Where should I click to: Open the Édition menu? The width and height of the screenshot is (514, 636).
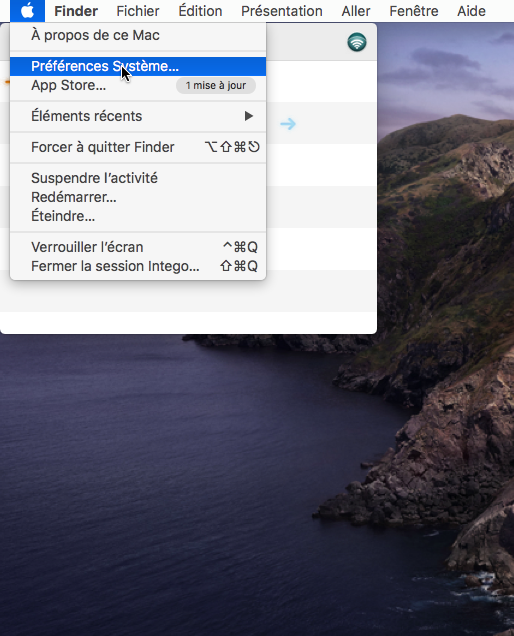pyautogui.click(x=200, y=11)
